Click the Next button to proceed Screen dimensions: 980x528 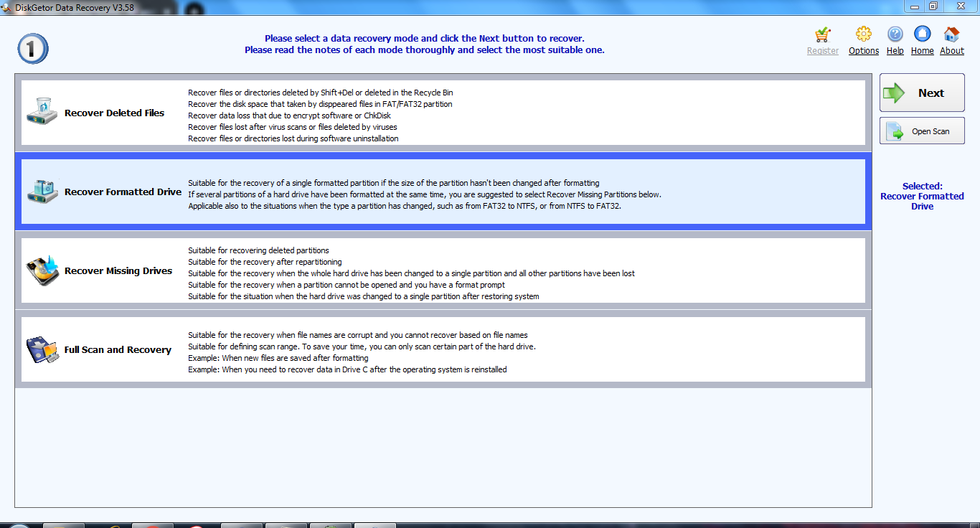(x=922, y=93)
